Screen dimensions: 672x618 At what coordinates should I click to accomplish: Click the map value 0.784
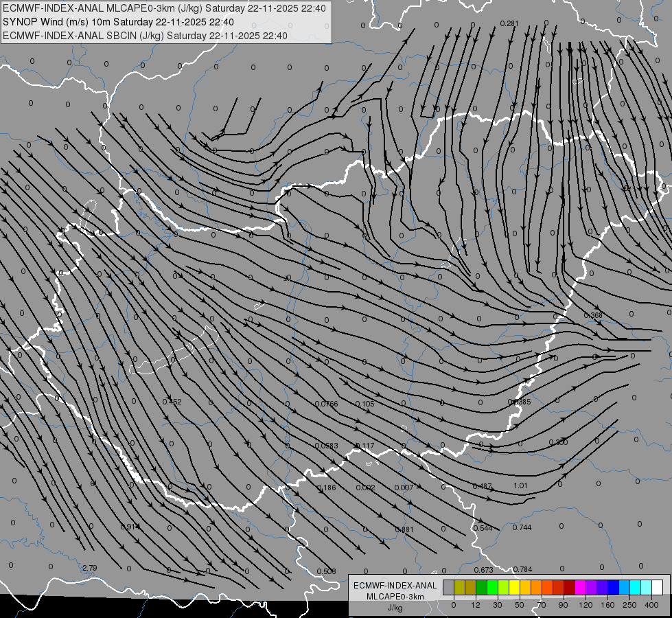(x=522, y=569)
